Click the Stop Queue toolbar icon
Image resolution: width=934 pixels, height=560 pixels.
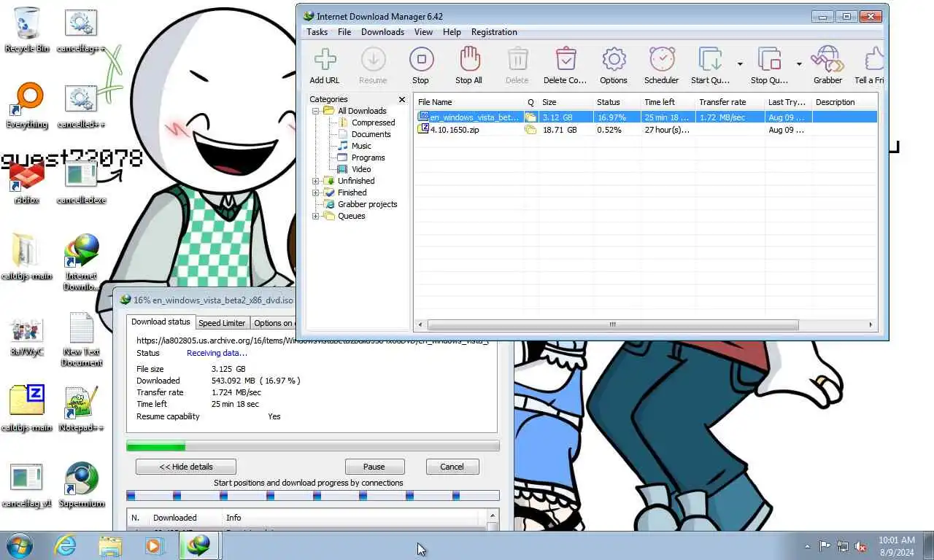pos(769,60)
